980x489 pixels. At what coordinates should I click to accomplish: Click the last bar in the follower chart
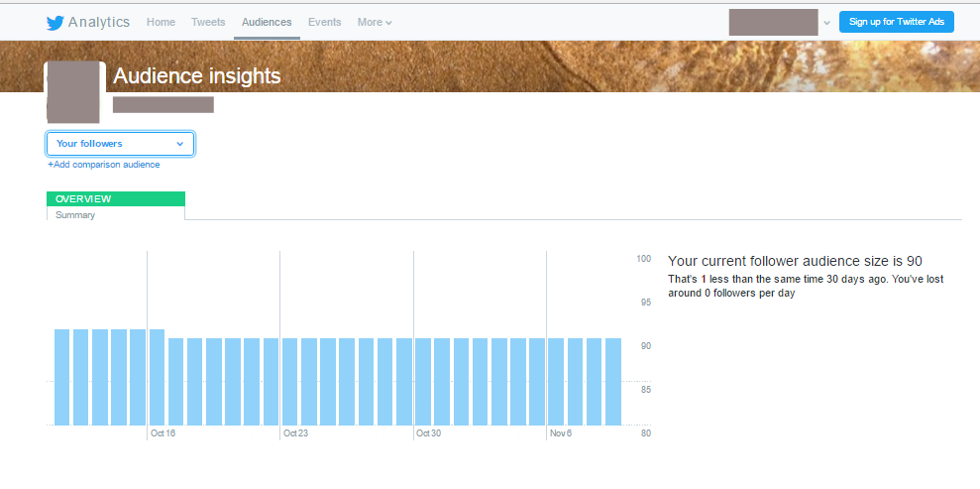(x=613, y=382)
